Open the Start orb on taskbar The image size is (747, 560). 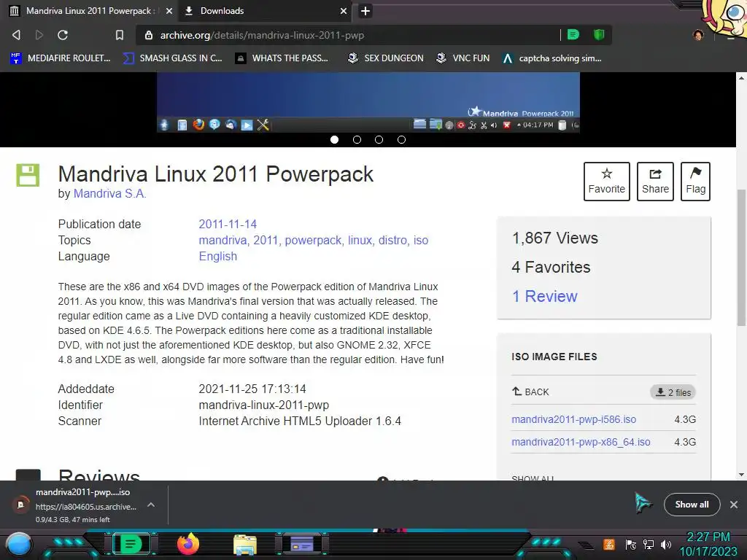tap(19, 544)
